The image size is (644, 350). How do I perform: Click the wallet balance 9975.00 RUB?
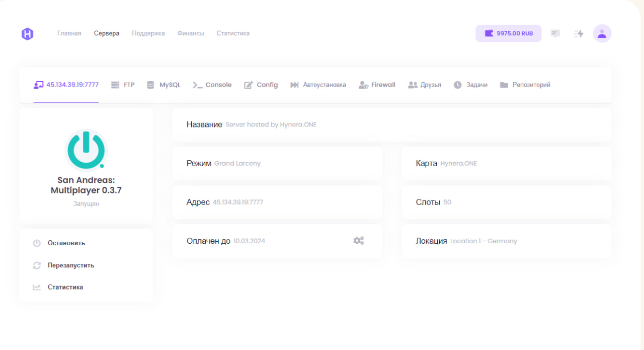point(508,34)
